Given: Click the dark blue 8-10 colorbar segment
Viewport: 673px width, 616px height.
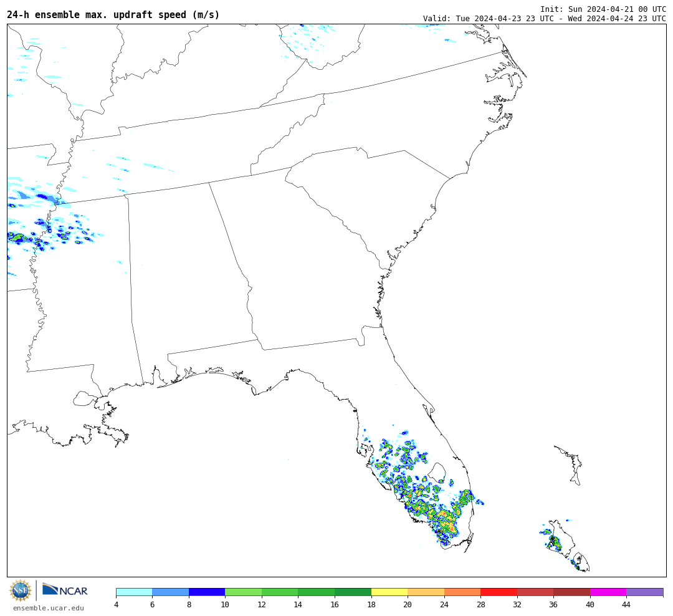Looking at the screenshot, I should 207,592.
